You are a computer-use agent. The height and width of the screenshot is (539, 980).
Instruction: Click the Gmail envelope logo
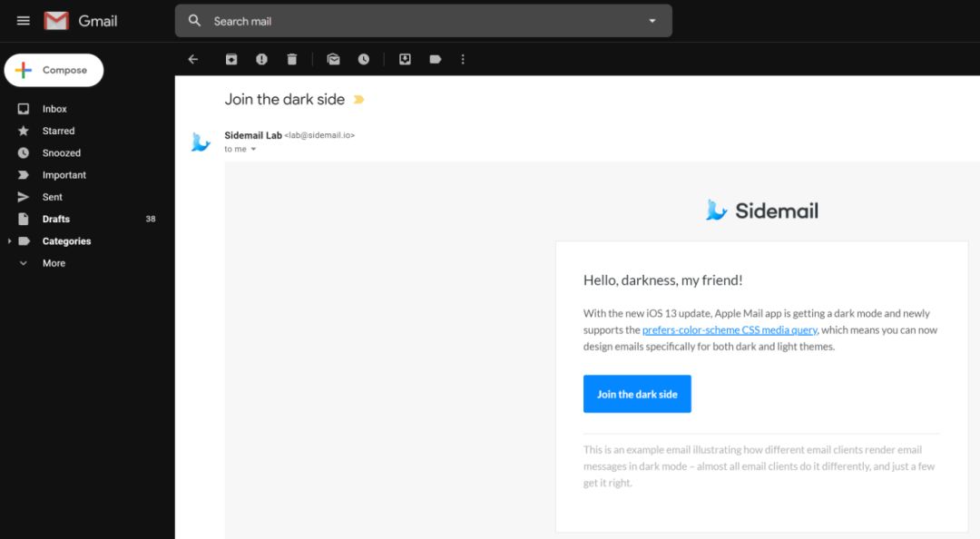[56, 21]
